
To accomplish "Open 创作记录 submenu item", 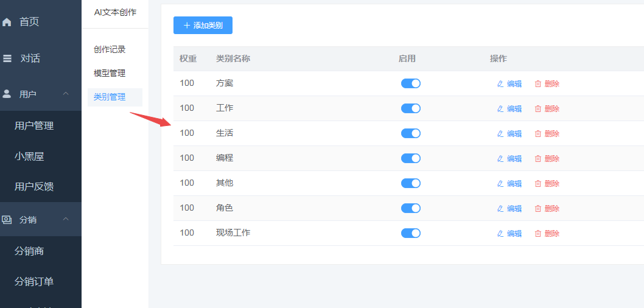I will pos(110,50).
